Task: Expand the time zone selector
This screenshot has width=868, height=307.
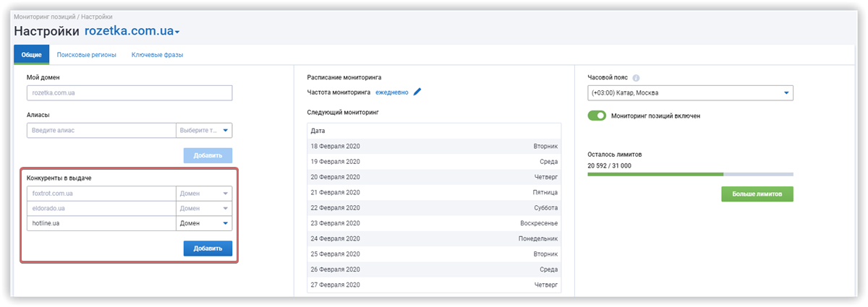Action: (690, 92)
